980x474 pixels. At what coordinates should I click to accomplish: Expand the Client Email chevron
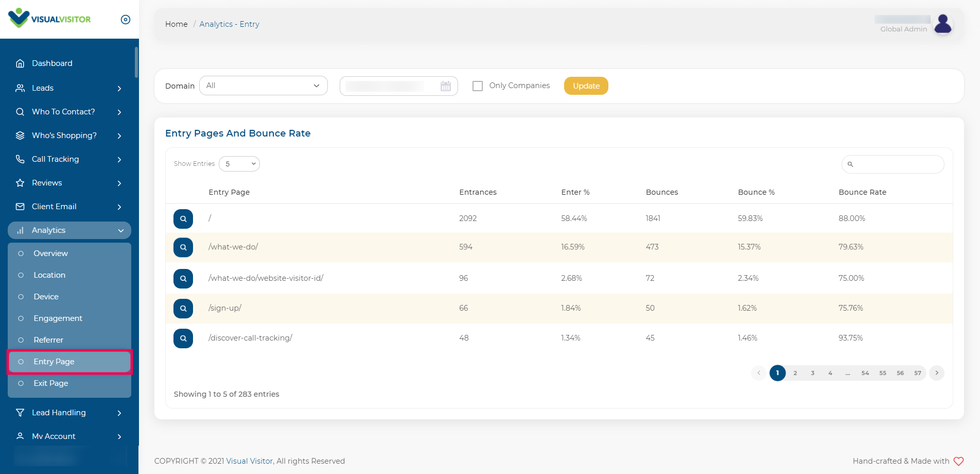(x=119, y=207)
